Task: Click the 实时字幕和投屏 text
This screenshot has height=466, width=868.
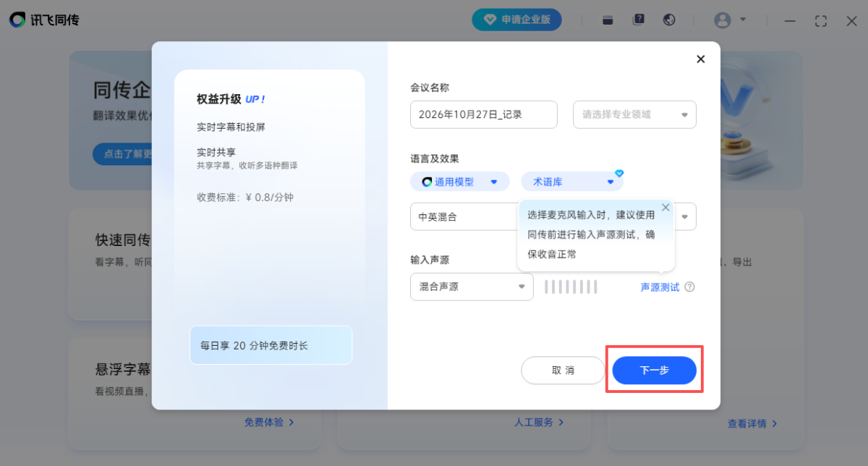Action: coord(231,127)
